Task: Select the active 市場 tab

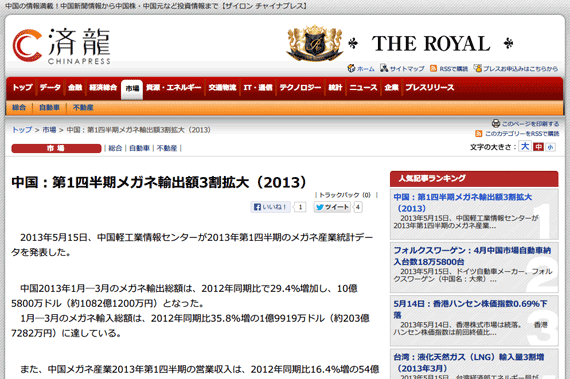Action: coord(132,89)
